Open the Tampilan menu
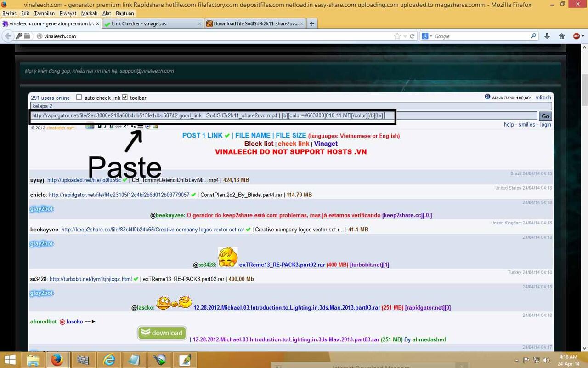The height and width of the screenshot is (368, 588). click(45, 14)
